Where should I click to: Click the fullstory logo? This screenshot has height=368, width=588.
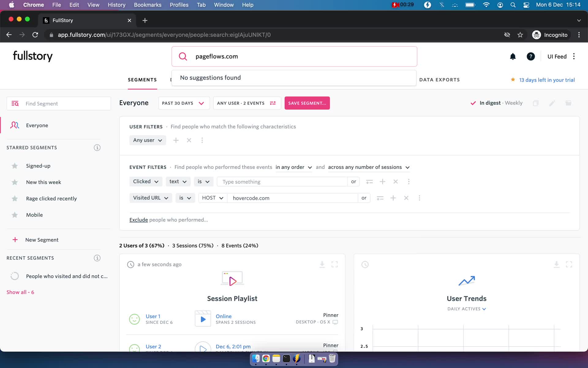(33, 56)
